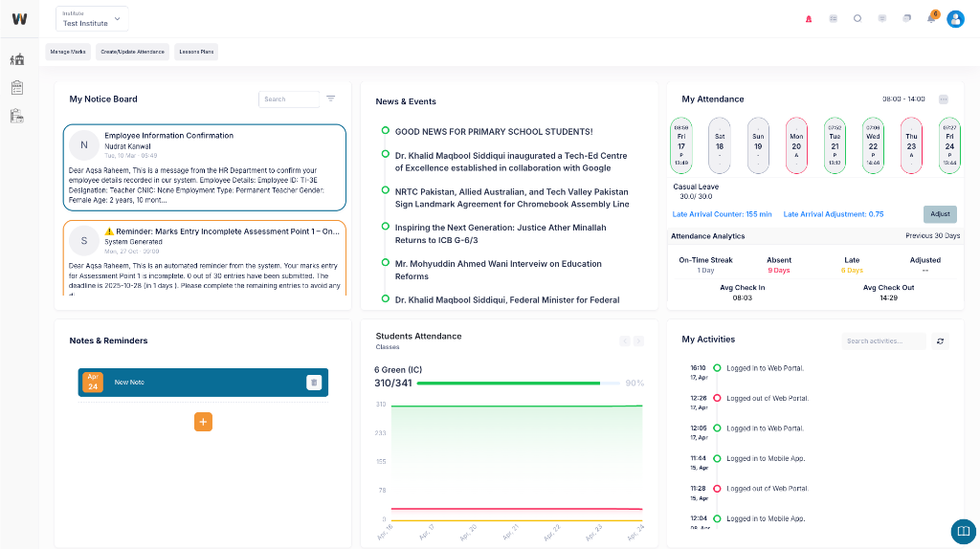980x549 pixels.
Task: Go to next class in Students Attendance
Action: click(x=638, y=341)
